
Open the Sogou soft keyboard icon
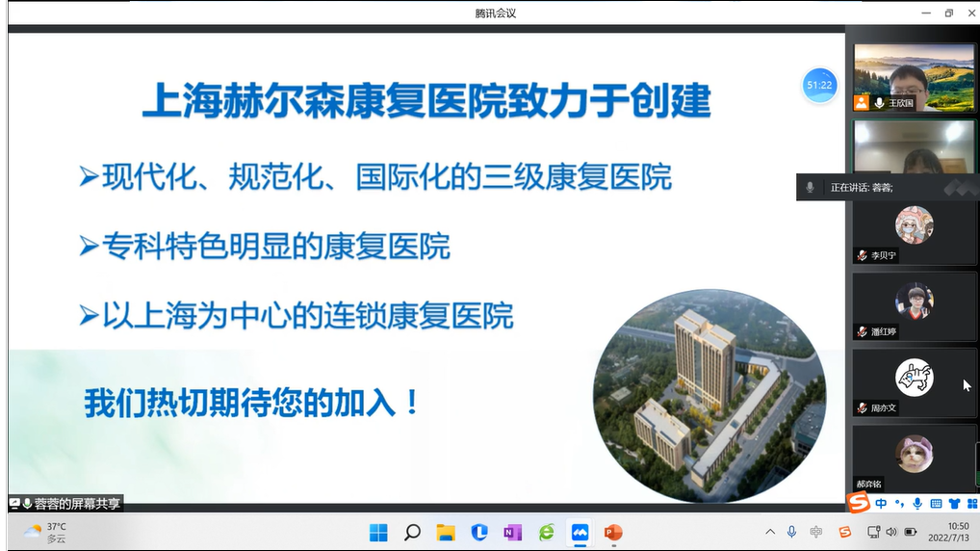tap(936, 503)
